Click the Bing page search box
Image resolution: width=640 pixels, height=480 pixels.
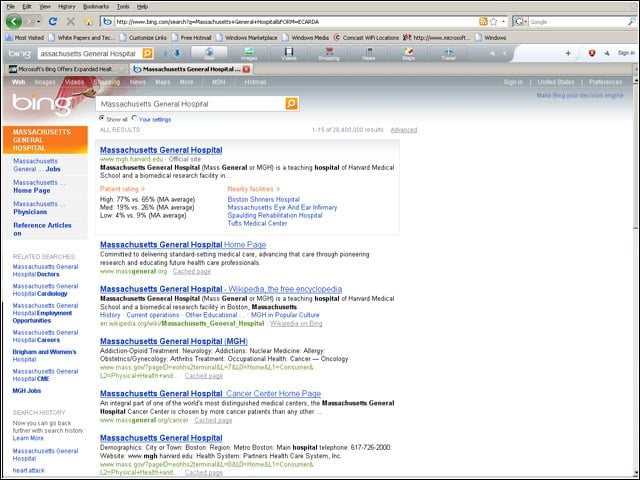pos(191,104)
